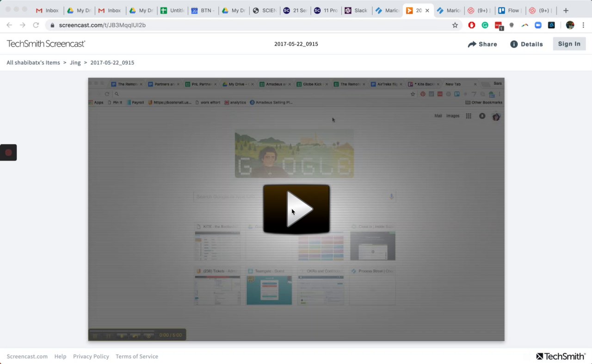Switch to the 21 Se tab

click(296, 10)
